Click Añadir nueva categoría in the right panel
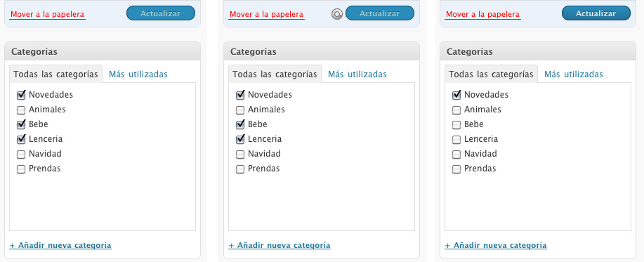Viewport: 644px width, 262px height. (496, 245)
